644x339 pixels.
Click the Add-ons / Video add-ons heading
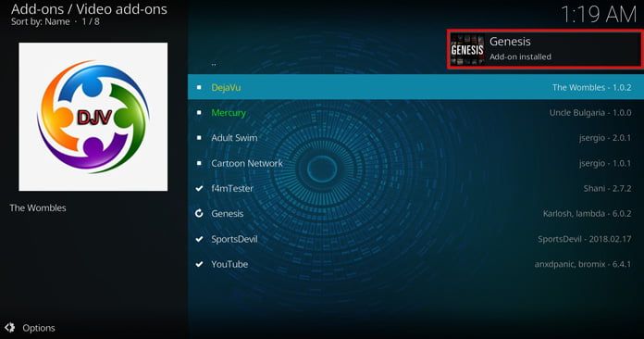tap(89, 9)
